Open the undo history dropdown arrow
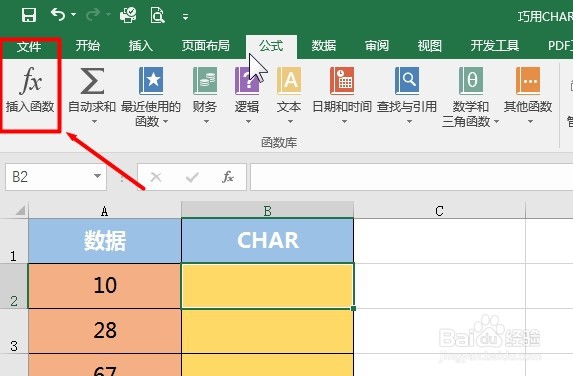 tap(73, 15)
